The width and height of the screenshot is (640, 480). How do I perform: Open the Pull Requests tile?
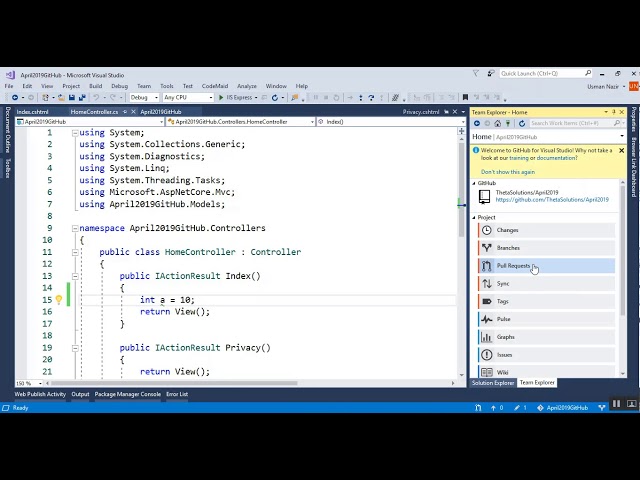(x=547, y=266)
